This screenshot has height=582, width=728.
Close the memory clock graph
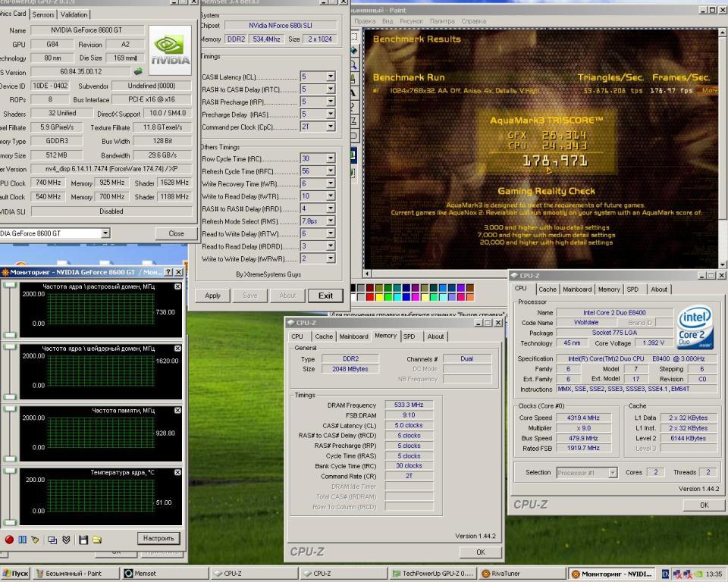point(177,410)
